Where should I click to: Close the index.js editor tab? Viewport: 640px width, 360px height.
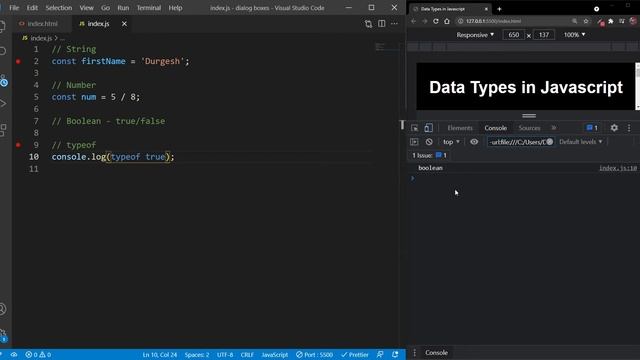coord(124,24)
